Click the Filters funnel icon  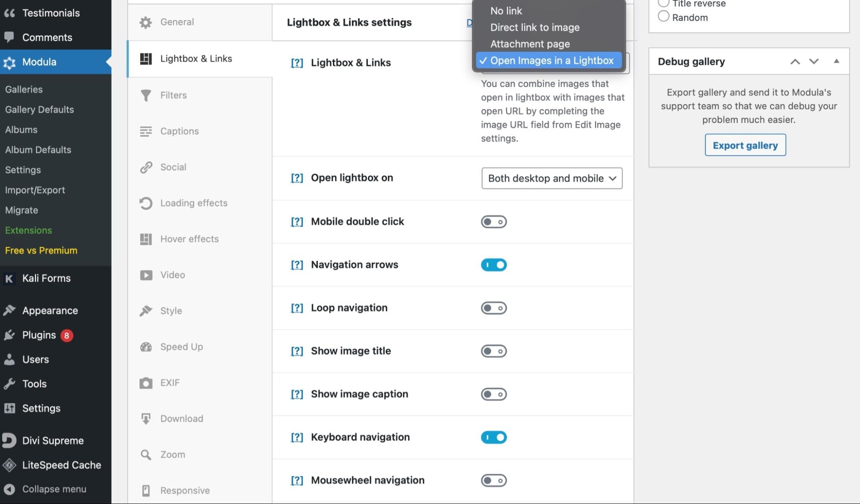[x=146, y=95]
